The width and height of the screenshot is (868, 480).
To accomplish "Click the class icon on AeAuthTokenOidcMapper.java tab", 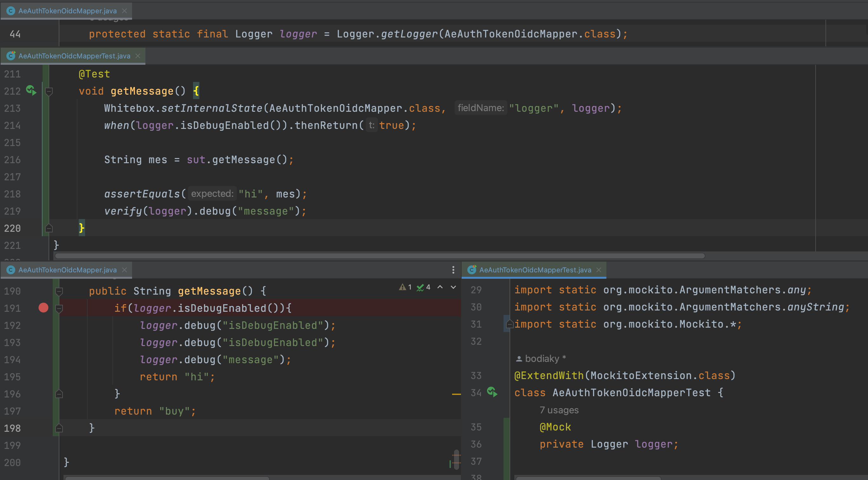I will point(10,10).
